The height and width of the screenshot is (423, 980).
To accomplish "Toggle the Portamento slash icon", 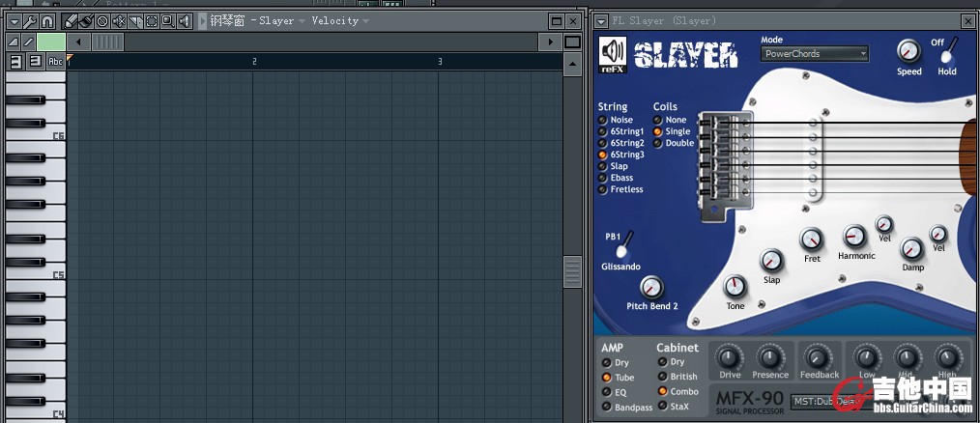I will (x=28, y=42).
